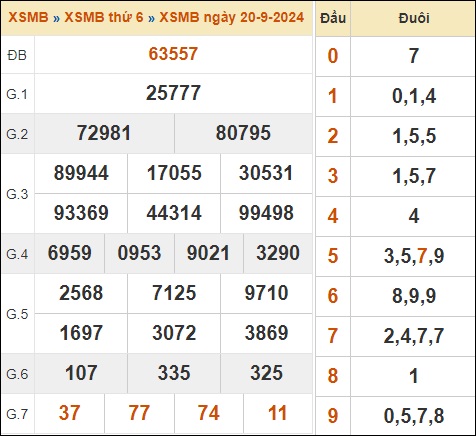The width and height of the screenshot is (476, 436).
Task: Select the Đầu 5 row digit
Action: point(333,256)
